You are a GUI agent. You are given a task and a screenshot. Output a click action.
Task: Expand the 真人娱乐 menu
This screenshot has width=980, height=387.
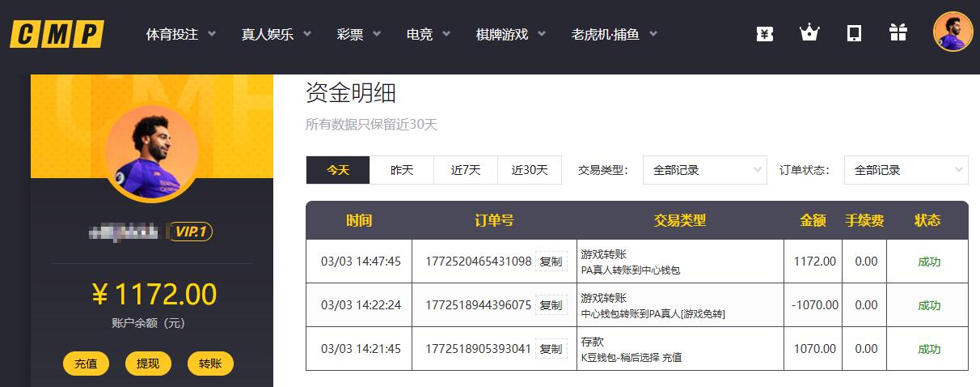click(277, 34)
